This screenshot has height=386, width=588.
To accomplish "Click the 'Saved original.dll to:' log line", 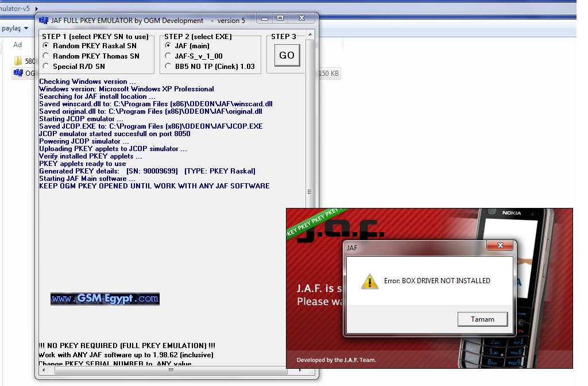I will pyautogui.click(x=150, y=111).
